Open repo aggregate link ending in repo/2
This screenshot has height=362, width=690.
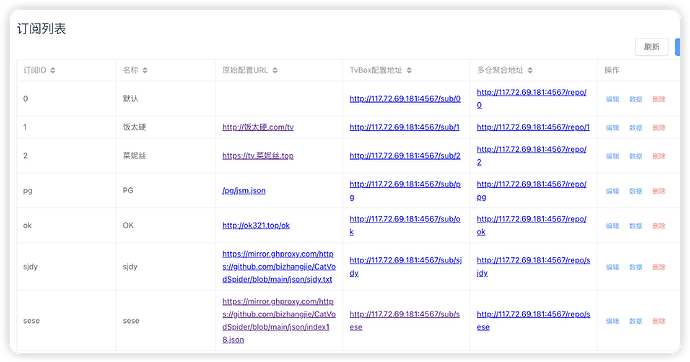click(x=532, y=156)
